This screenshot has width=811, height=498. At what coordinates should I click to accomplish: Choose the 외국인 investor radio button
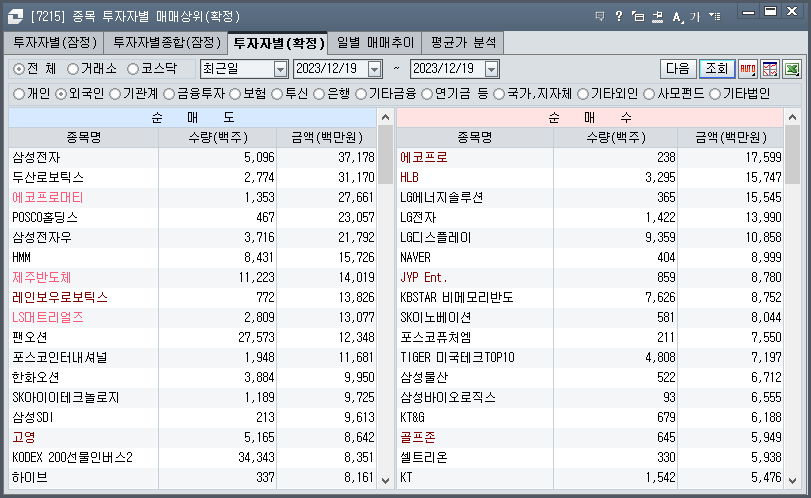pyautogui.click(x=61, y=94)
